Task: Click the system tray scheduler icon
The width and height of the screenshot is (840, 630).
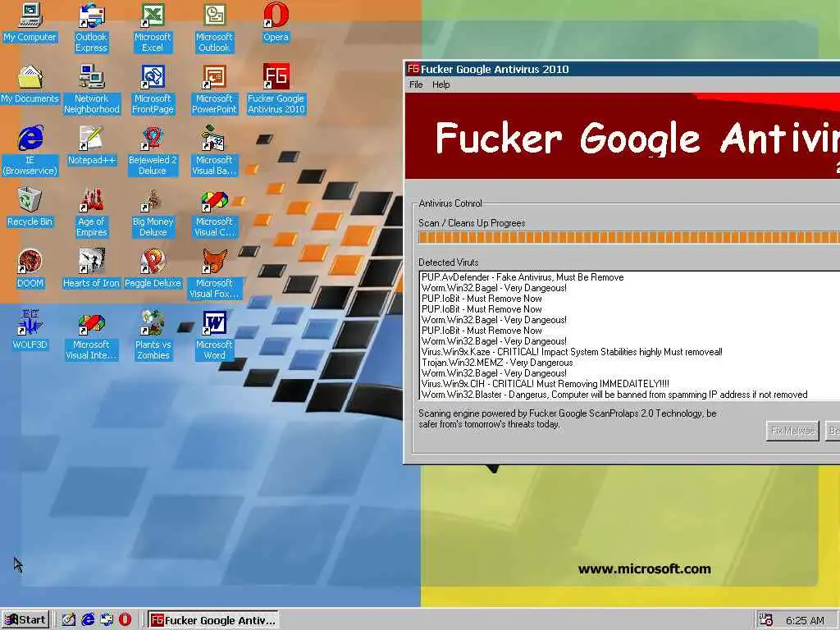Action: tap(766, 620)
